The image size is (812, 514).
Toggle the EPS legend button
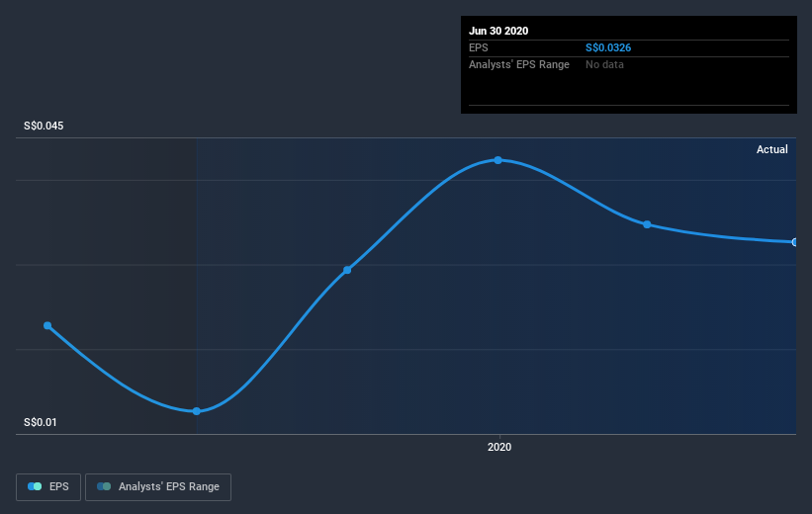tap(48, 487)
